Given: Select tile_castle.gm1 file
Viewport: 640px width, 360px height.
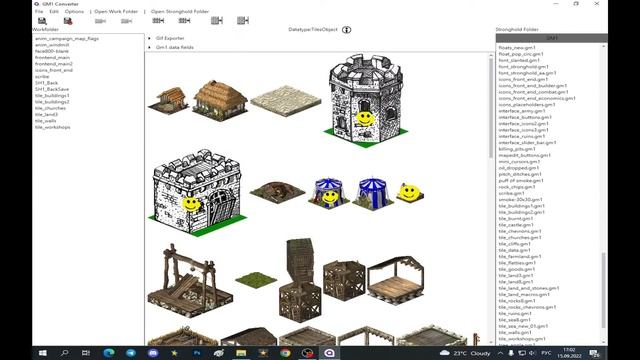Looking at the screenshot, I should click(516, 225).
